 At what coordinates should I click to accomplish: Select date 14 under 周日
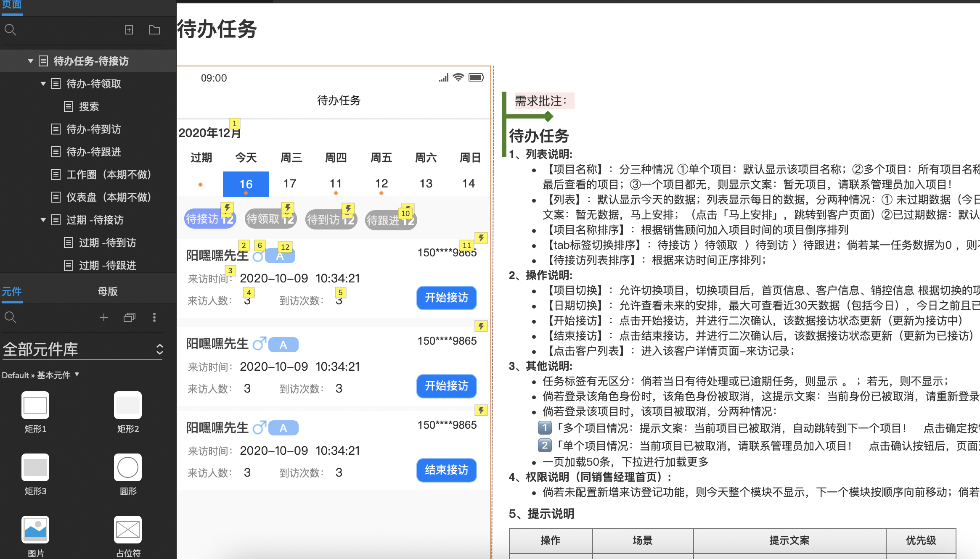(469, 184)
